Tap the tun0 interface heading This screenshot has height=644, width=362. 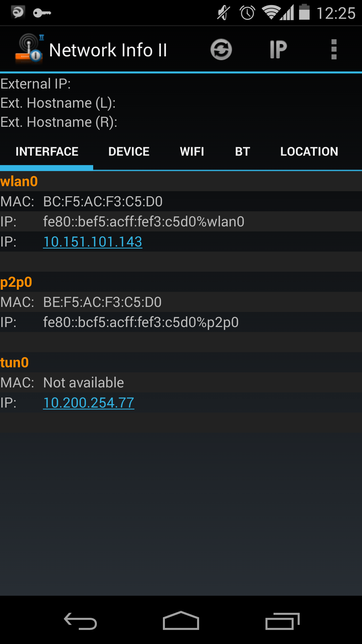[14, 363]
